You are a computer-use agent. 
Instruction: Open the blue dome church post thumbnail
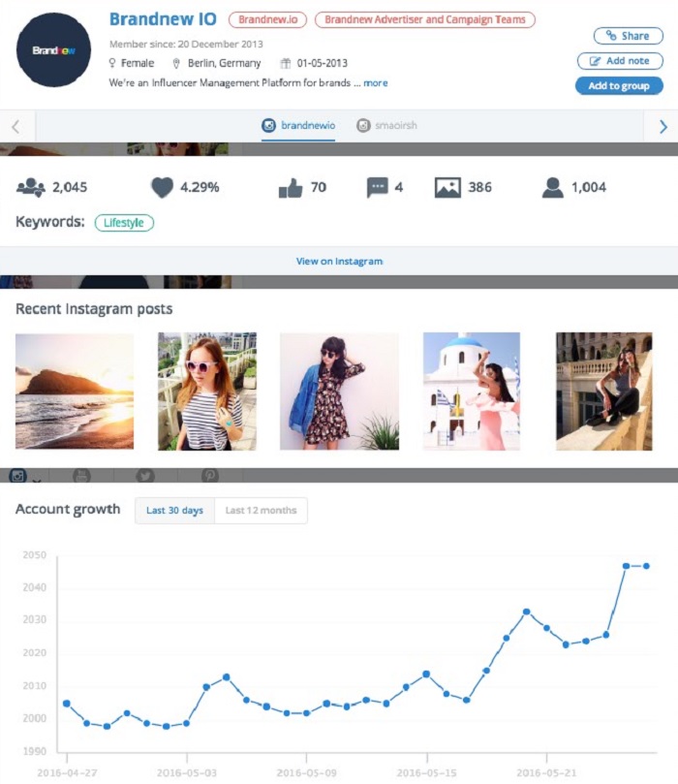click(471, 392)
